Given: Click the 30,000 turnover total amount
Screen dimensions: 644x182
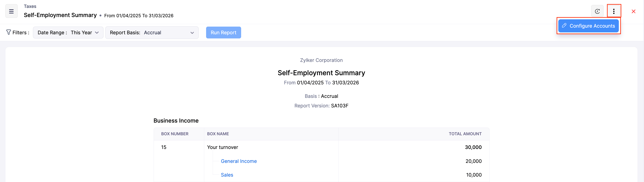Looking at the screenshot, I should [473, 147].
